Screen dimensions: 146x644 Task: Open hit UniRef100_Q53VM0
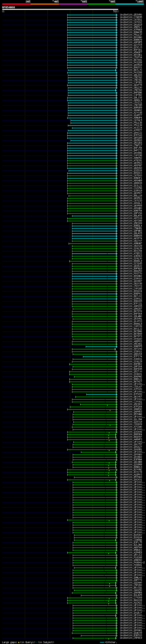(131, 15)
